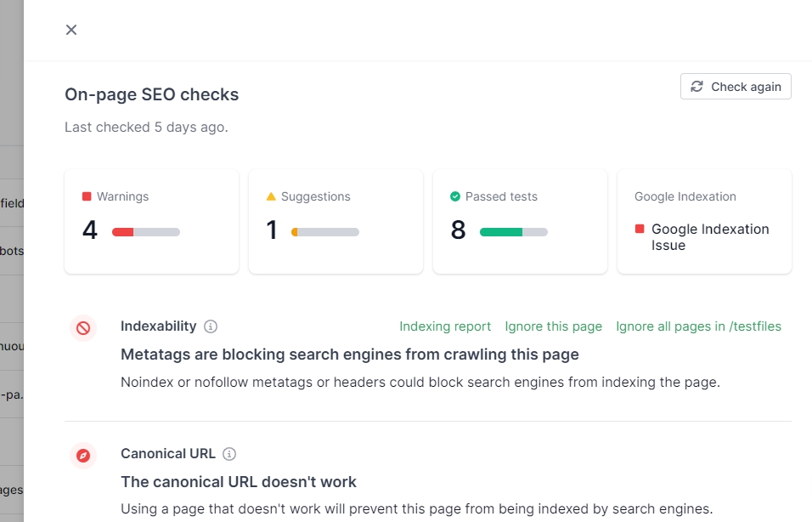This screenshot has width=812, height=522.
Task: Click the info icon beside Canonical URL
Action: point(229,454)
